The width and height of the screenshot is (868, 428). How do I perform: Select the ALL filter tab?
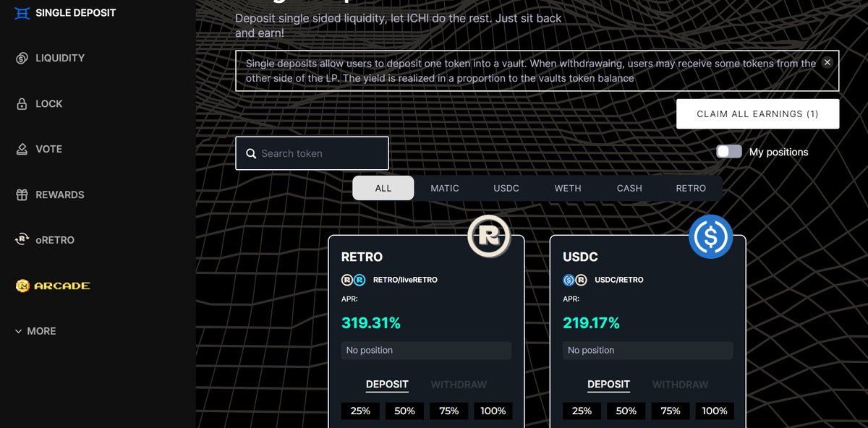click(383, 188)
